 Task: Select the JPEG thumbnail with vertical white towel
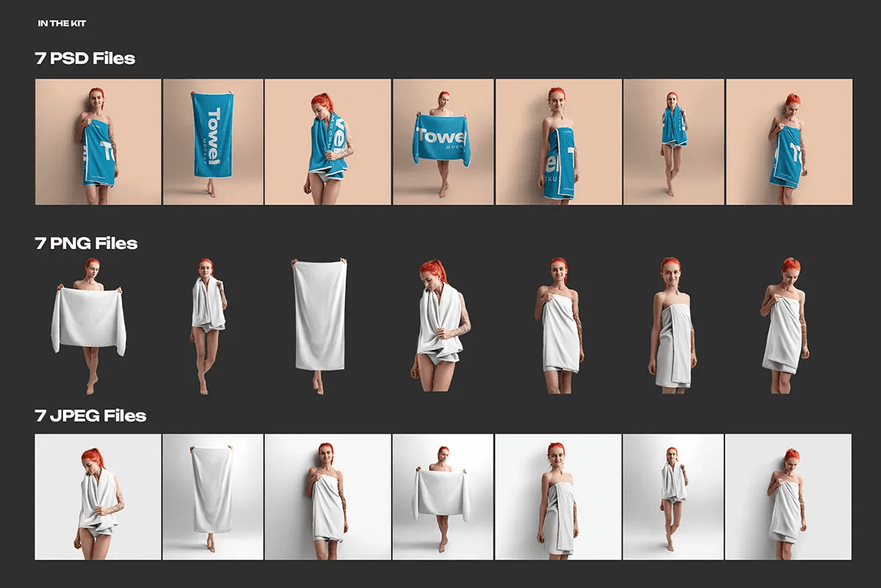pyautogui.click(x=213, y=497)
